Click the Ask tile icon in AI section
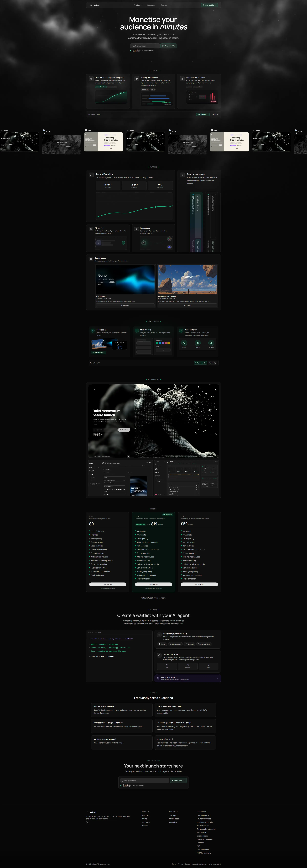The width and height of the screenshot is (307, 868). 167,665
